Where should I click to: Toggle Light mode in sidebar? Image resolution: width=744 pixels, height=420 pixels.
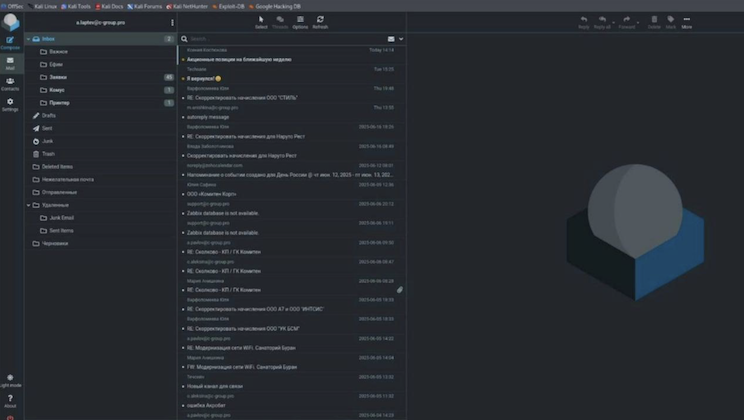point(10,380)
